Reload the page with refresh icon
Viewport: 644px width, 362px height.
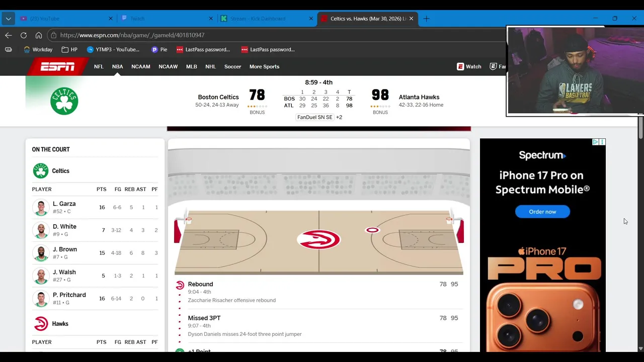pyautogui.click(x=23, y=35)
